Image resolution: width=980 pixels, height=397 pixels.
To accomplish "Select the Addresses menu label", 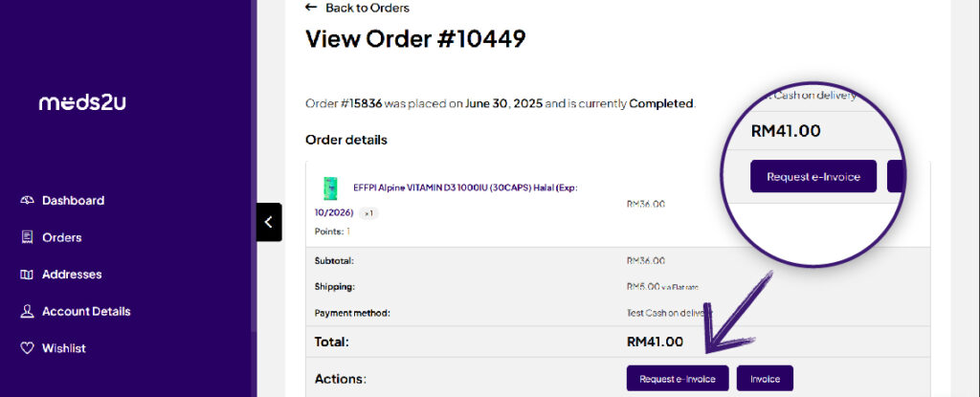I will (x=71, y=275).
